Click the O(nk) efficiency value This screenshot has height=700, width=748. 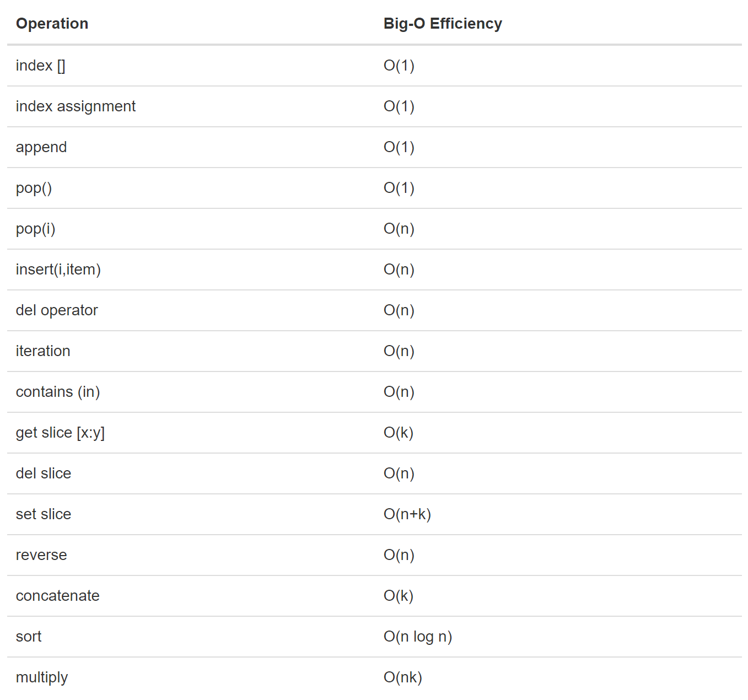(x=402, y=677)
